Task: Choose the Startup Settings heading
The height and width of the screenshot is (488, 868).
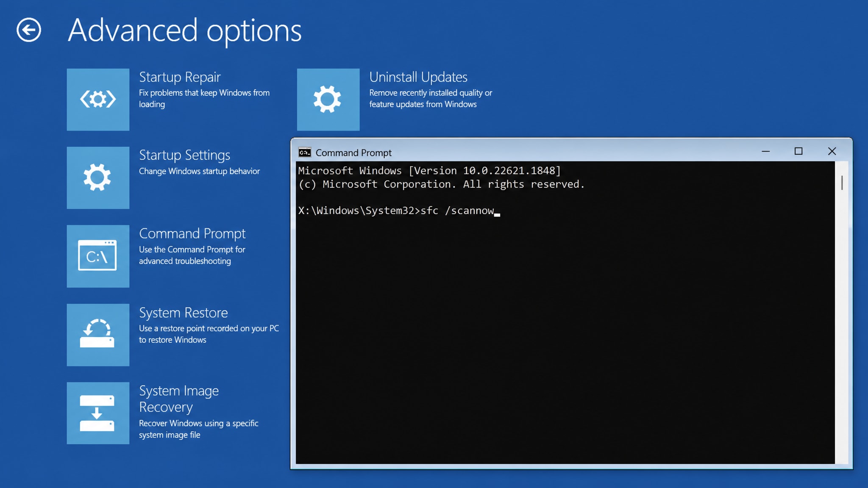Action: [x=184, y=155]
